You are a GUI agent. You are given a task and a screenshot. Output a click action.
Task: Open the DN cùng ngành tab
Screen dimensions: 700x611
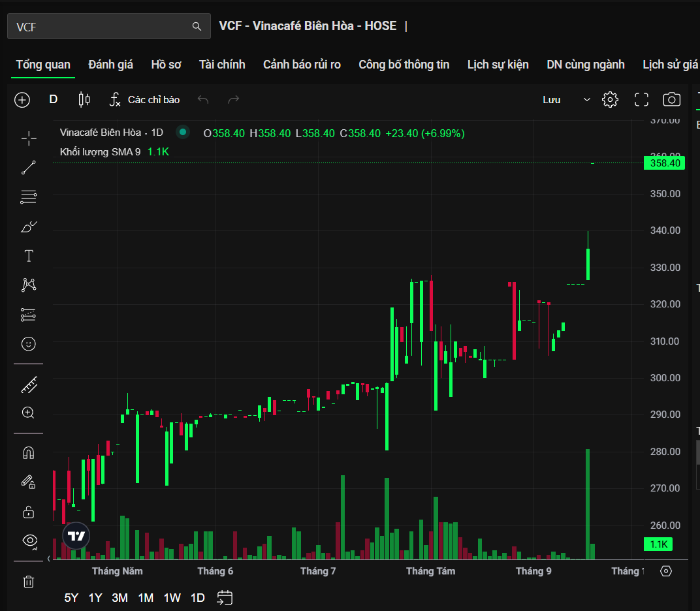(x=585, y=65)
